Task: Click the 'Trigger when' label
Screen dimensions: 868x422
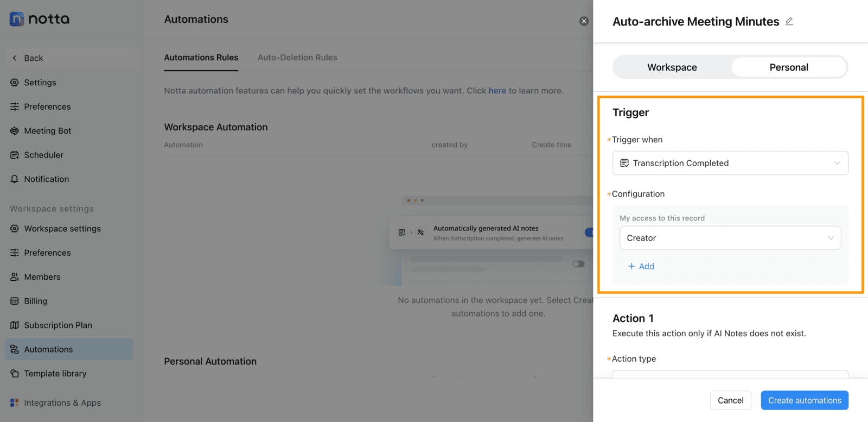Action: (x=637, y=140)
